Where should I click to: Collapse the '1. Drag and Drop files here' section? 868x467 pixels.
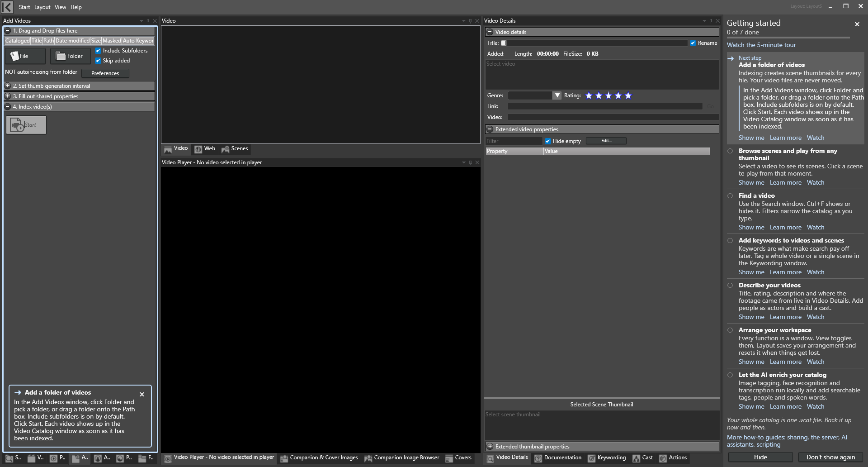coord(8,31)
